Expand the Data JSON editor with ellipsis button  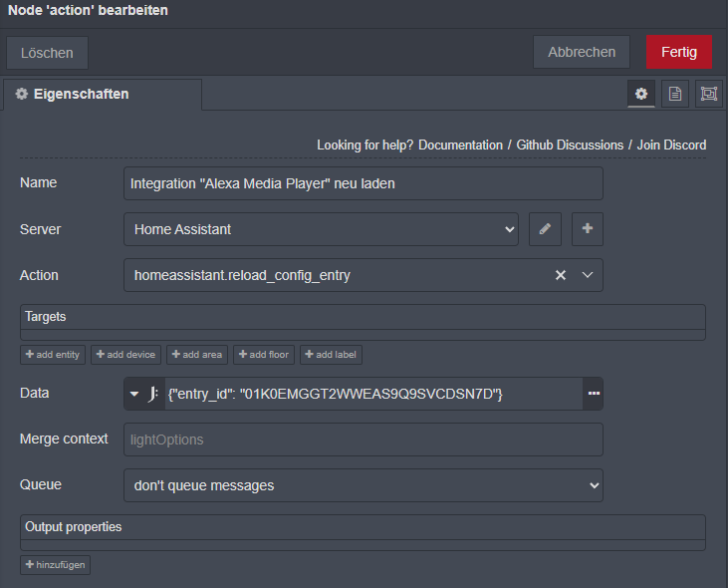tap(594, 394)
